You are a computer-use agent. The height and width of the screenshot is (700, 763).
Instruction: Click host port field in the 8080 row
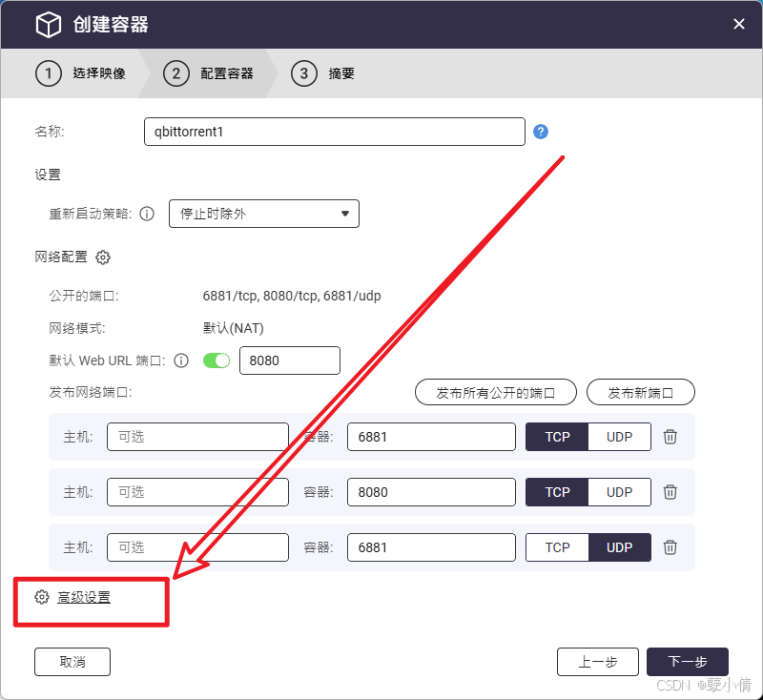(x=197, y=492)
